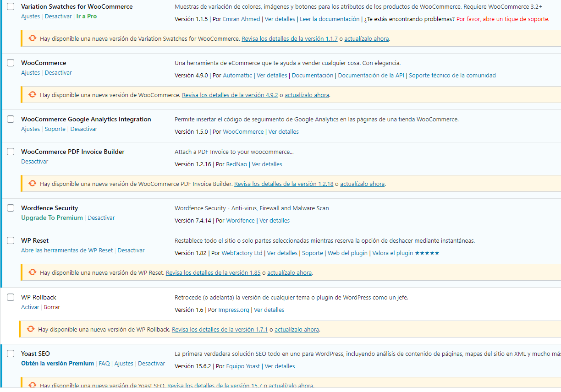Tick the Yoast SEO checkbox

coord(11,354)
